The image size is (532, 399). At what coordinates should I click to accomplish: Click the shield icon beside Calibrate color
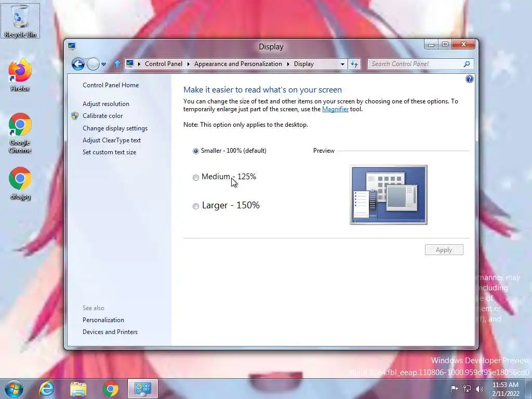click(75, 116)
